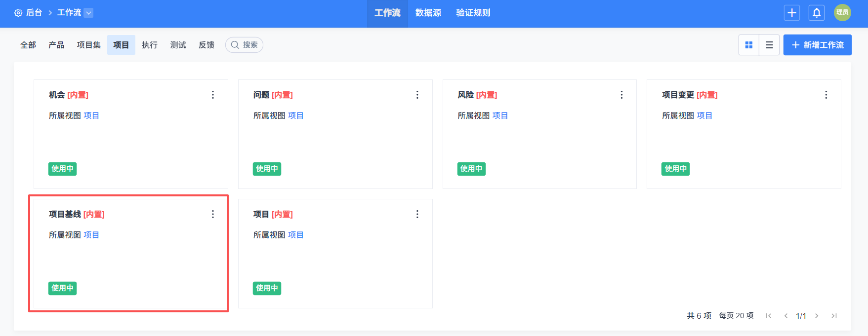
Task: Open the more menu on 项目基线 card
Action: pyautogui.click(x=213, y=214)
